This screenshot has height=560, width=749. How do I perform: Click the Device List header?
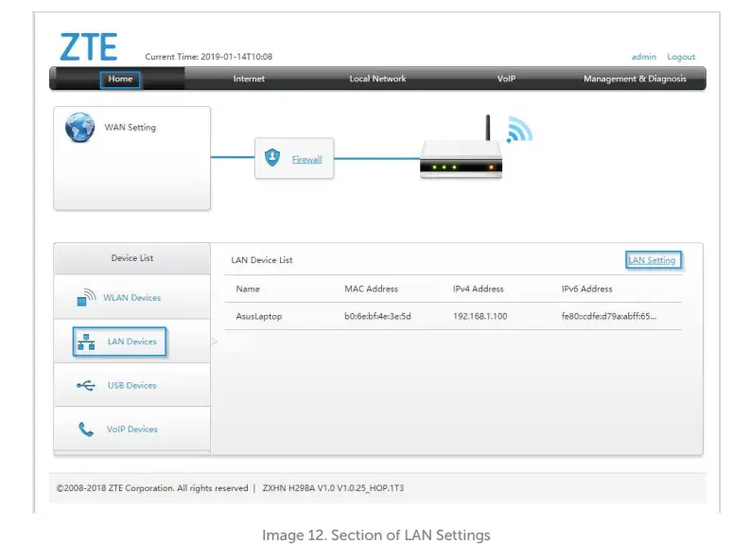point(132,258)
